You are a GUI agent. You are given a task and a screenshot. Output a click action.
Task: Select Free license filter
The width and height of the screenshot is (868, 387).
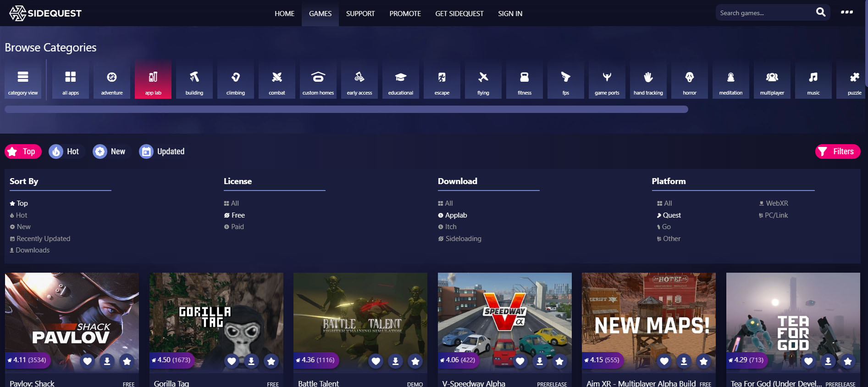pos(234,215)
